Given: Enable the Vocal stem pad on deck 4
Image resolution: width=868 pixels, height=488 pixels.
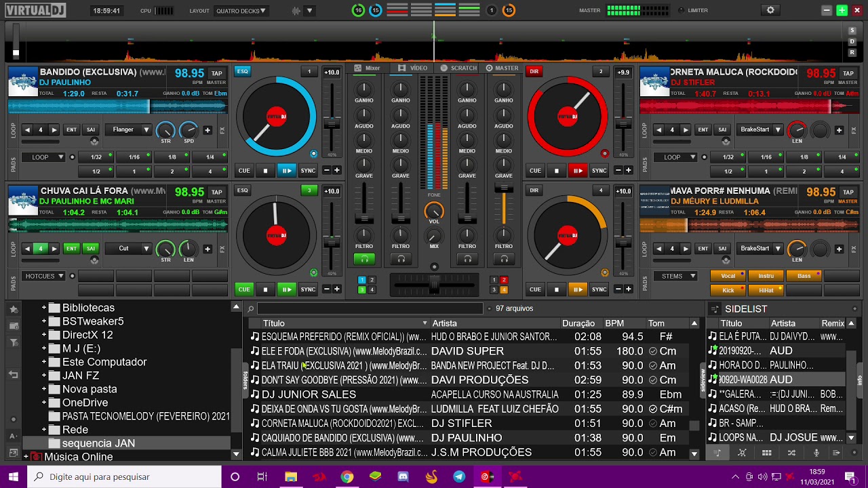Looking at the screenshot, I should (728, 276).
